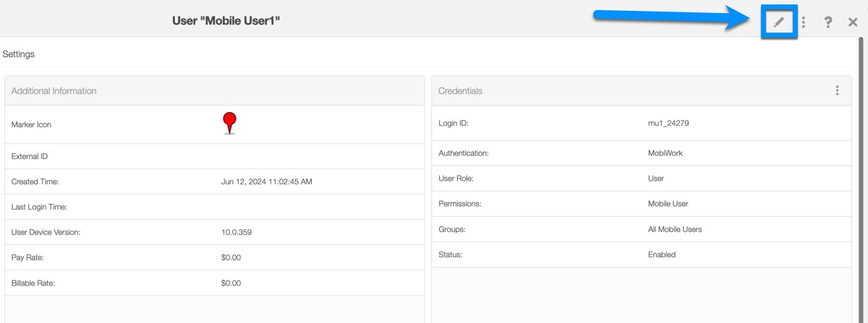Click the "All Mobile Users" group value
The image size is (868, 323).
click(x=674, y=229)
